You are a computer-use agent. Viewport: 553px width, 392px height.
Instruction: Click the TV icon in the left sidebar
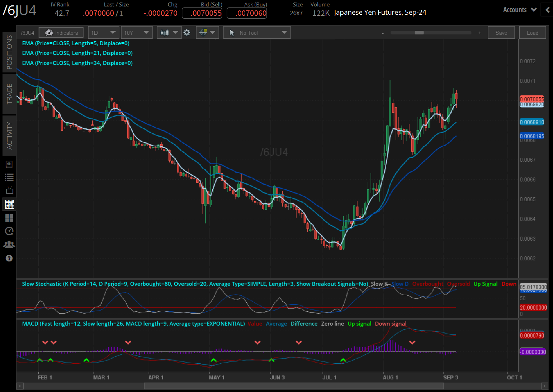[x=9, y=191]
